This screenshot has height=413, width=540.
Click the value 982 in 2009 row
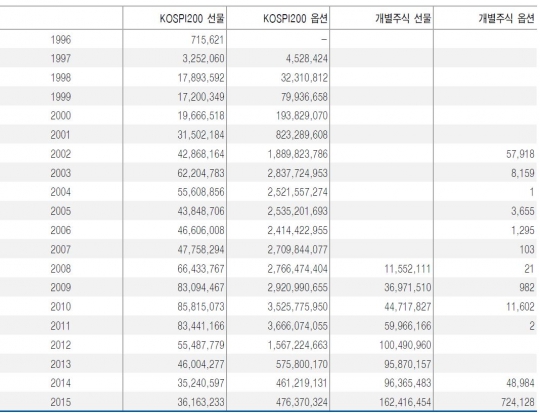click(527, 288)
